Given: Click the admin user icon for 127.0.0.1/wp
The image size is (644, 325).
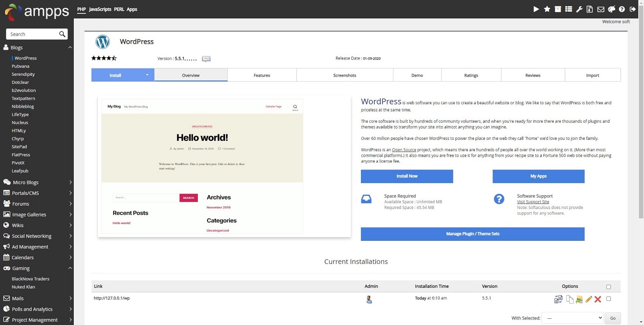Looking at the screenshot, I should point(369,299).
